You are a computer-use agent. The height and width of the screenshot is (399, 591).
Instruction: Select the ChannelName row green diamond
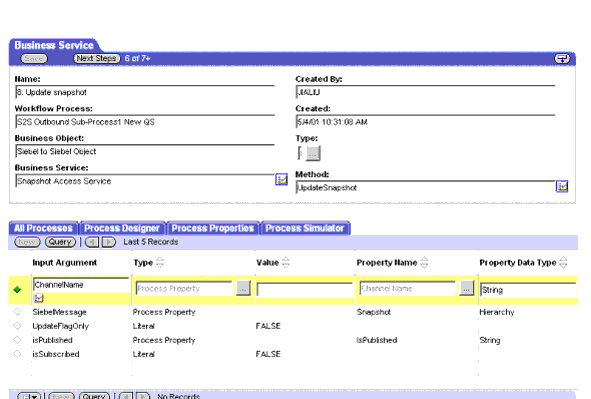(17, 289)
